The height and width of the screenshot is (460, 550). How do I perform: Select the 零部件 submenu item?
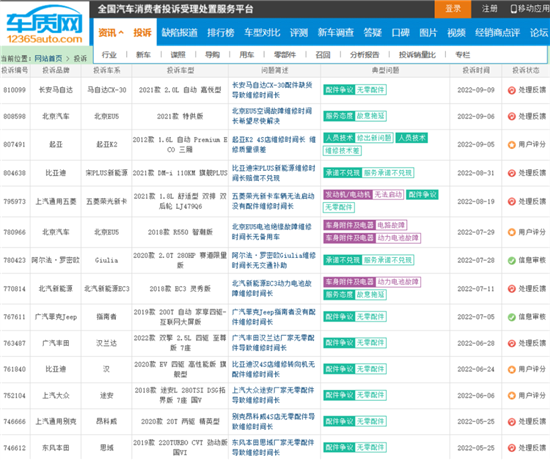pyautogui.click(x=285, y=55)
